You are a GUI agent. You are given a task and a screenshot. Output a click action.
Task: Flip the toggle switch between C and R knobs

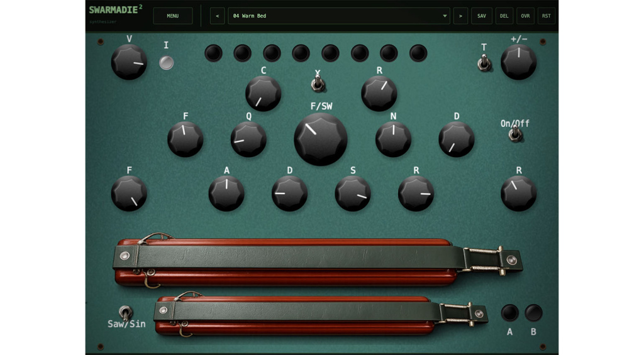click(x=318, y=84)
